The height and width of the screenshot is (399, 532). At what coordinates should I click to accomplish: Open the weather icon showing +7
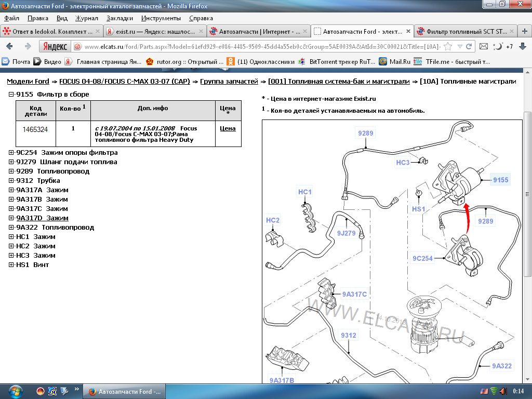click(x=502, y=46)
